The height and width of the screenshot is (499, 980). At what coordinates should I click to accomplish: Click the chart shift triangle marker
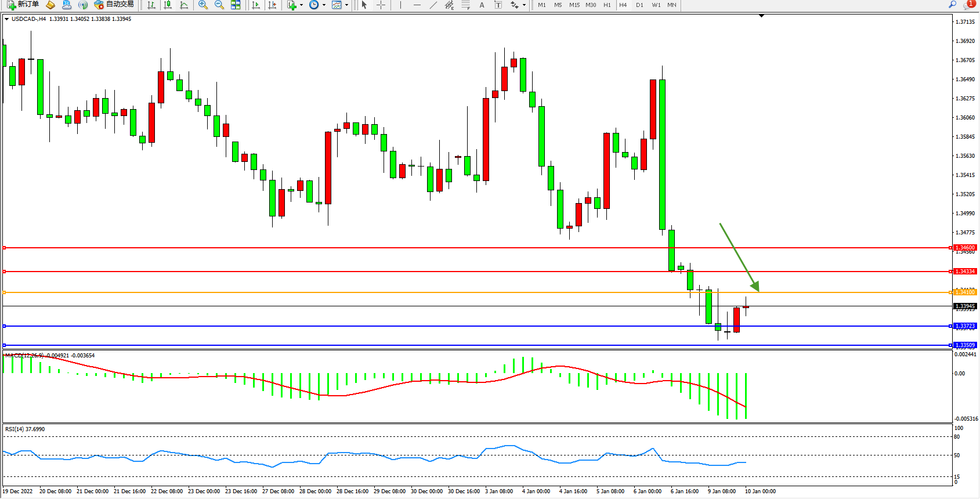coord(761,16)
